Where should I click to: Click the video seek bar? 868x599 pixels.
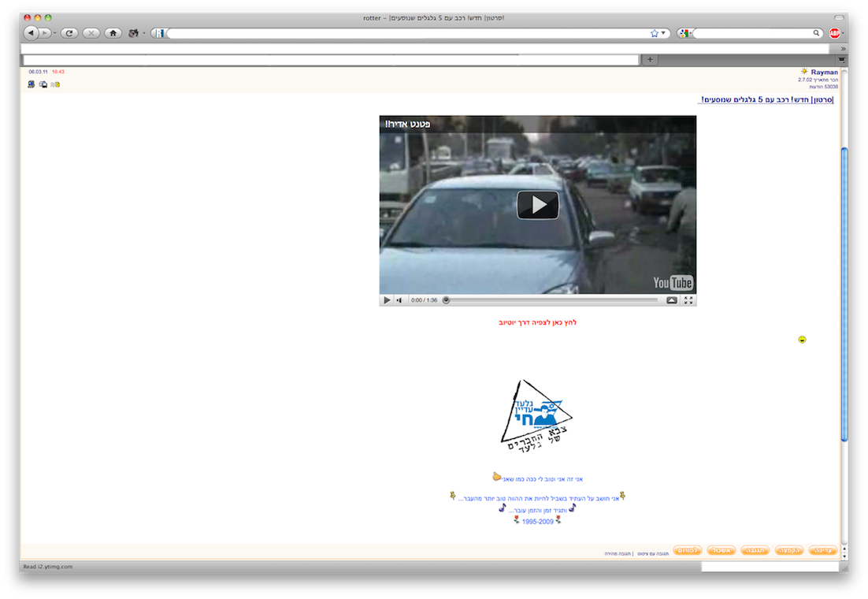(551, 300)
